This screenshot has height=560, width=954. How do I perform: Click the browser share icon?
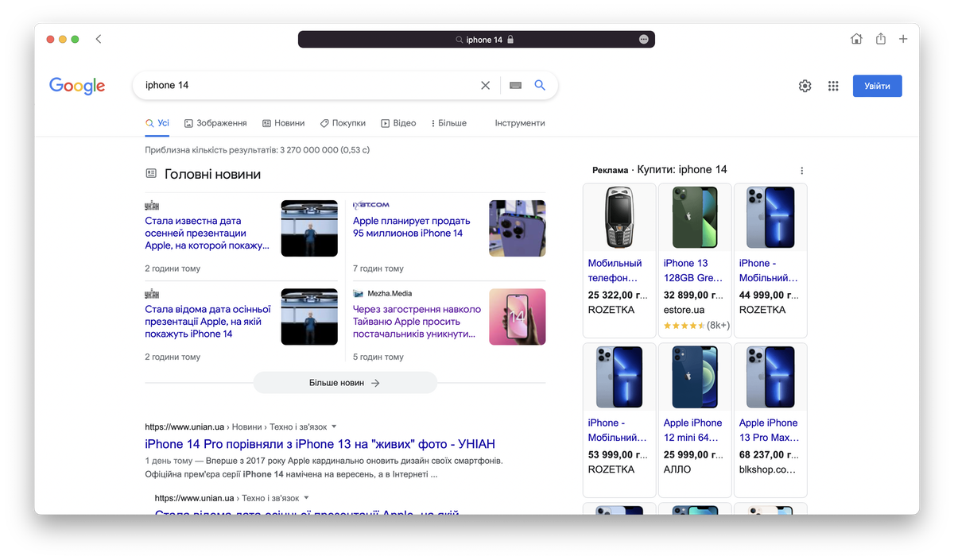[x=881, y=39]
